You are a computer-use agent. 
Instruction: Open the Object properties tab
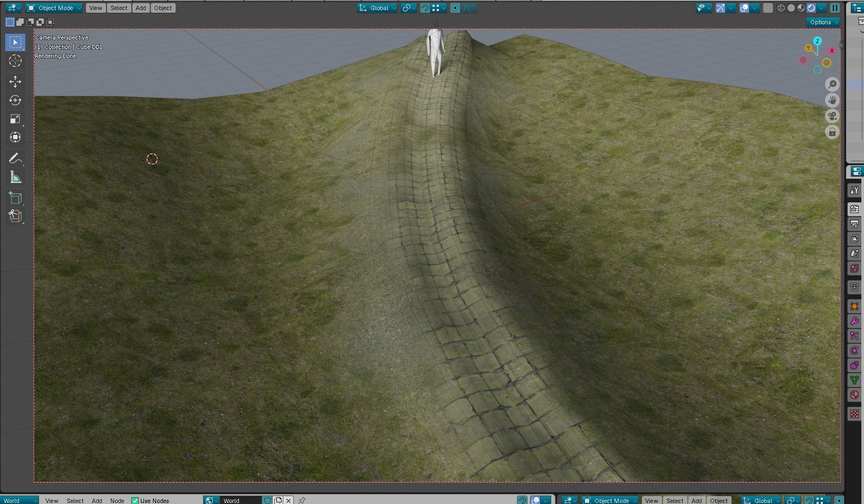pos(855,306)
